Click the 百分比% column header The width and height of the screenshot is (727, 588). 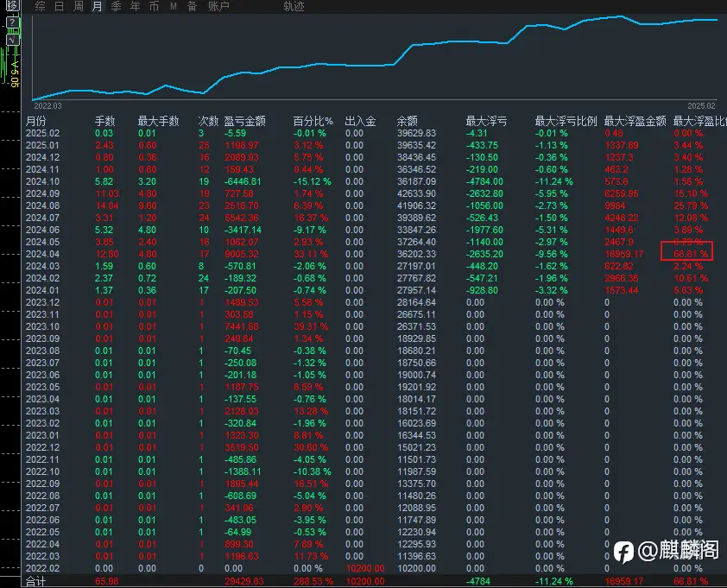(313, 121)
